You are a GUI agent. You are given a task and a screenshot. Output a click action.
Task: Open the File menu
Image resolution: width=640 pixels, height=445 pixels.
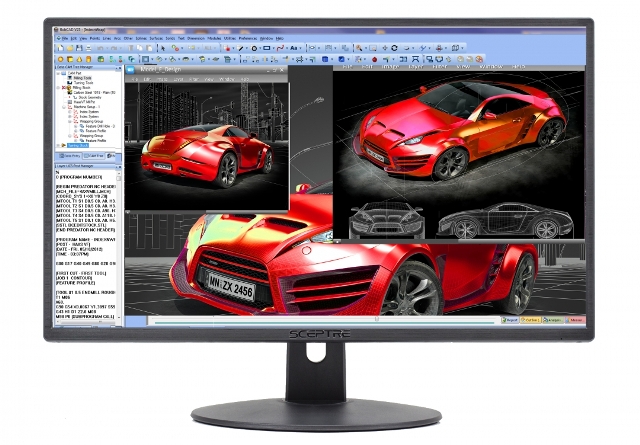click(64, 38)
